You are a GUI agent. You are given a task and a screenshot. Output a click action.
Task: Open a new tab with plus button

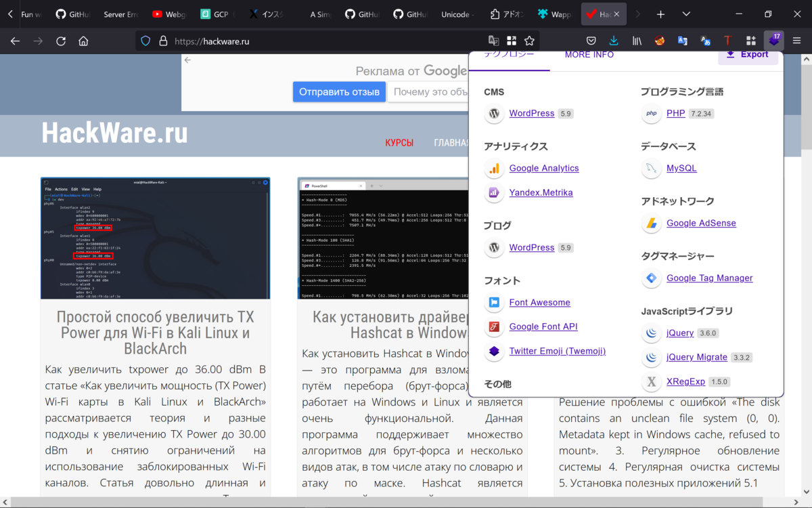[661, 14]
